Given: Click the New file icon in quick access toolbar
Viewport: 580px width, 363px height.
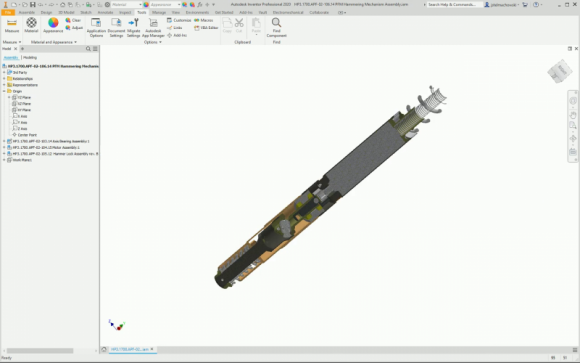Looking at the screenshot, I should click(14, 4).
